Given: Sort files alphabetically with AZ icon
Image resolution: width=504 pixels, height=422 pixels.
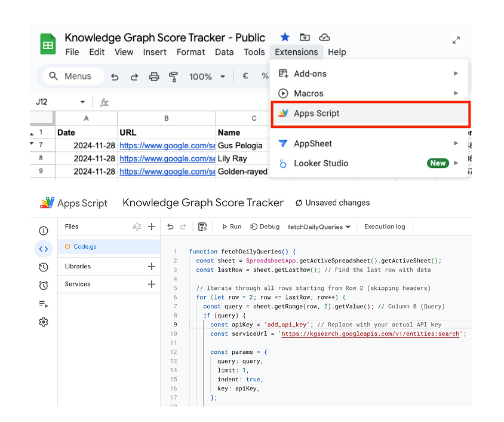Looking at the screenshot, I should (137, 227).
